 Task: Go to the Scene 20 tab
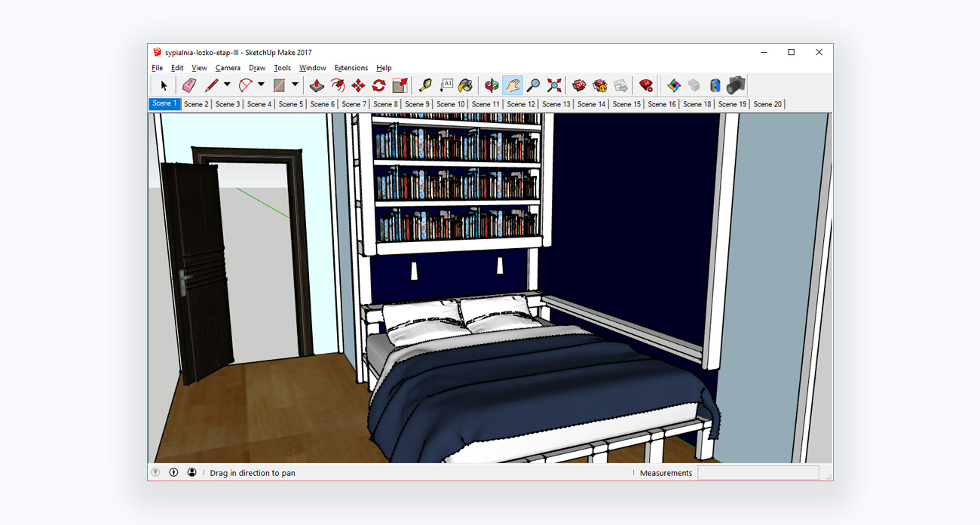(x=767, y=104)
